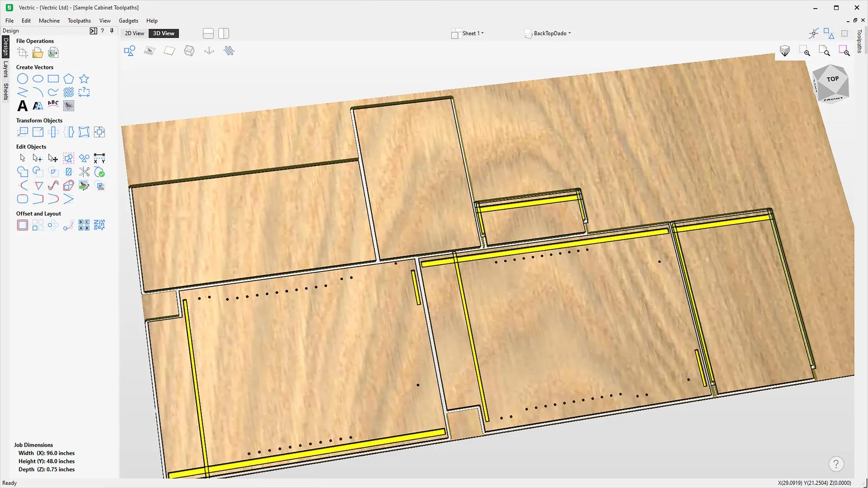Pin the Design panel open

(x=111, y=30)
